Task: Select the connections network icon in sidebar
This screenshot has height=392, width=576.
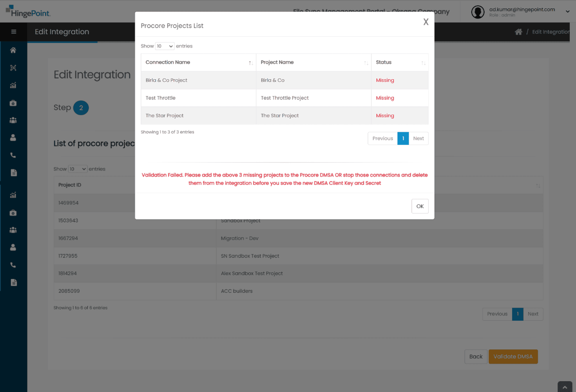Action: pyautogui.click(x=13, y=68)
